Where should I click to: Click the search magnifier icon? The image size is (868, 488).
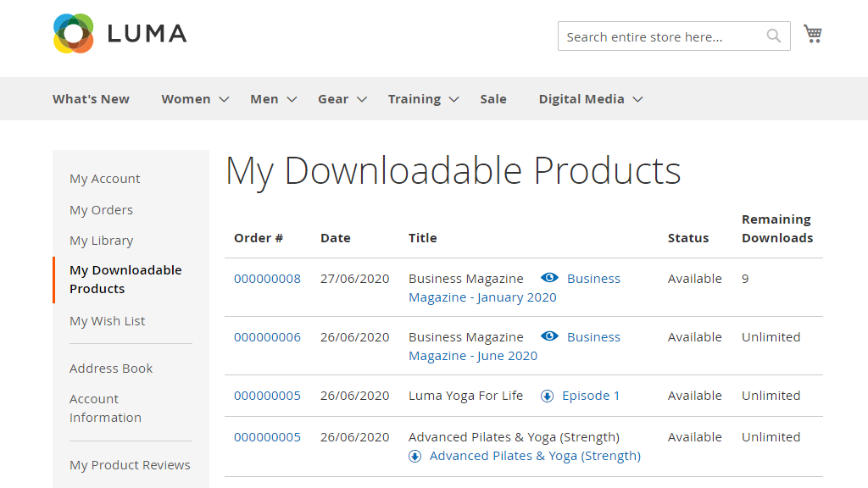coord(773,36)
